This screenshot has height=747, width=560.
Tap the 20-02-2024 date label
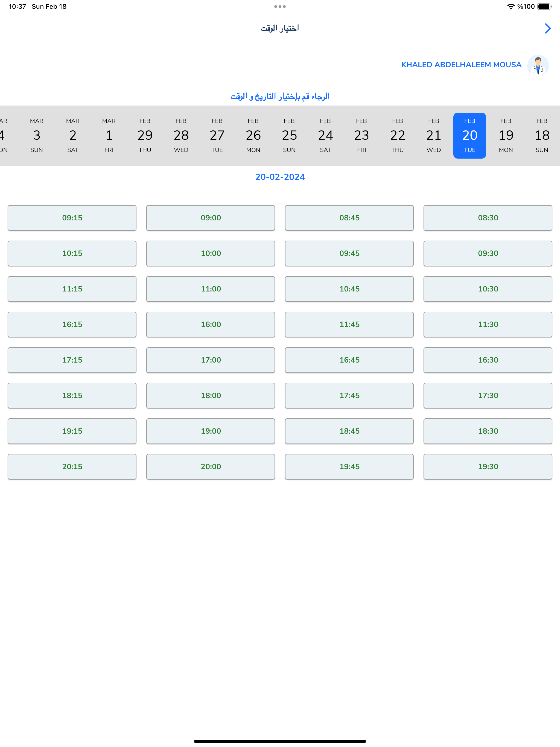tap(280, 177)
